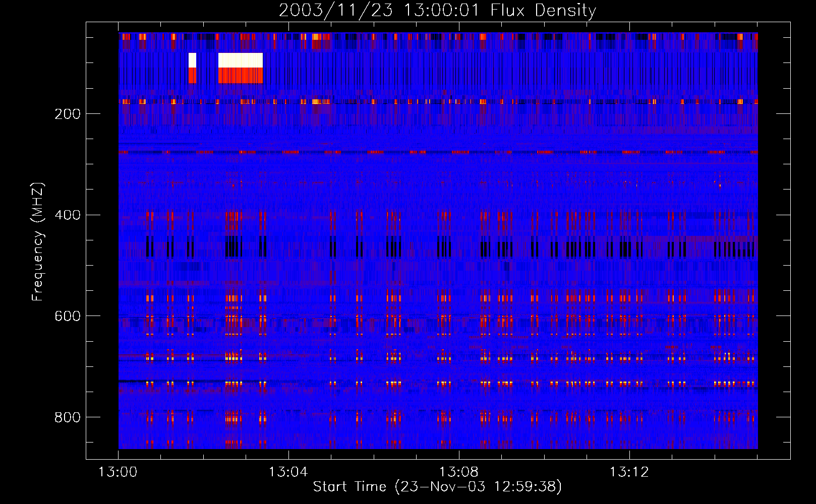816x504 pixels.
Task: Click the plot title '2003/11/23 13:00:01 Flux Density'
Action: click(437, 10)
